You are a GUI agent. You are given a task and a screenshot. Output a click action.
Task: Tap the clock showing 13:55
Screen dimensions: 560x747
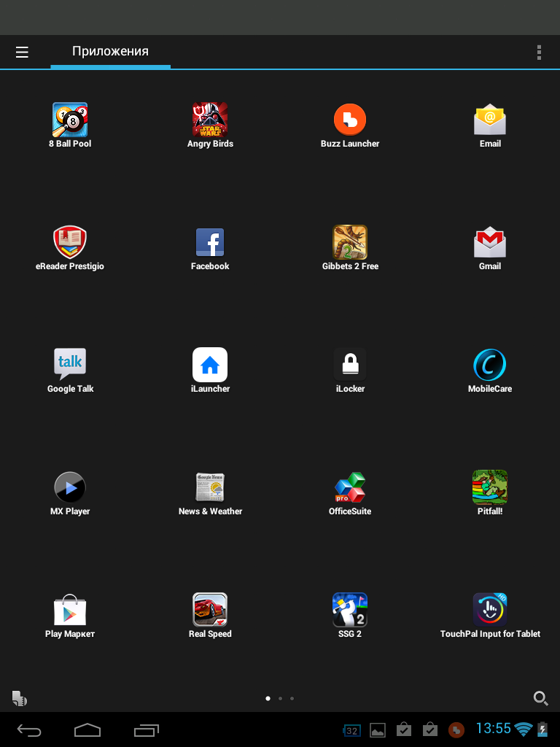pyautogui.click(x=494, y=729)
